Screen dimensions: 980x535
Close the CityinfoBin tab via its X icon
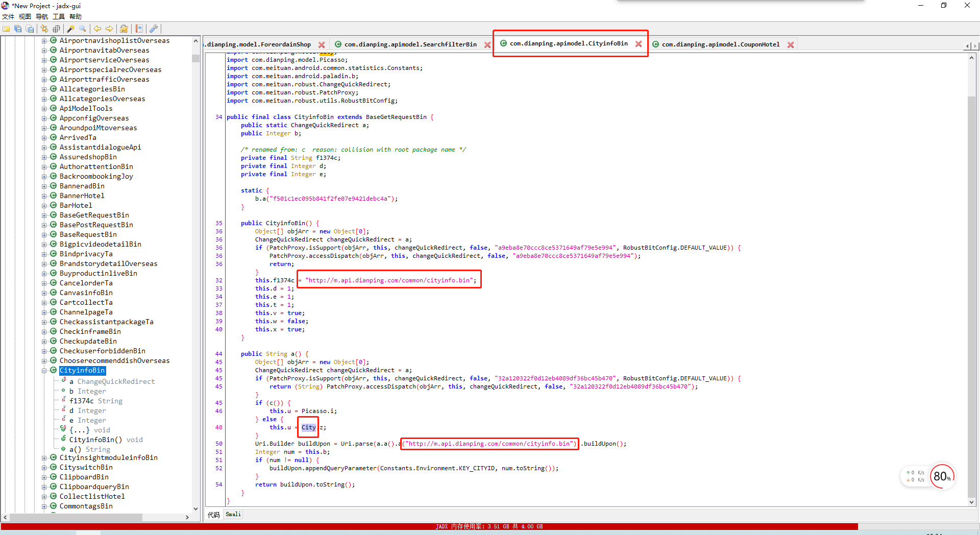pyautogui.click(x=639, y=44)
